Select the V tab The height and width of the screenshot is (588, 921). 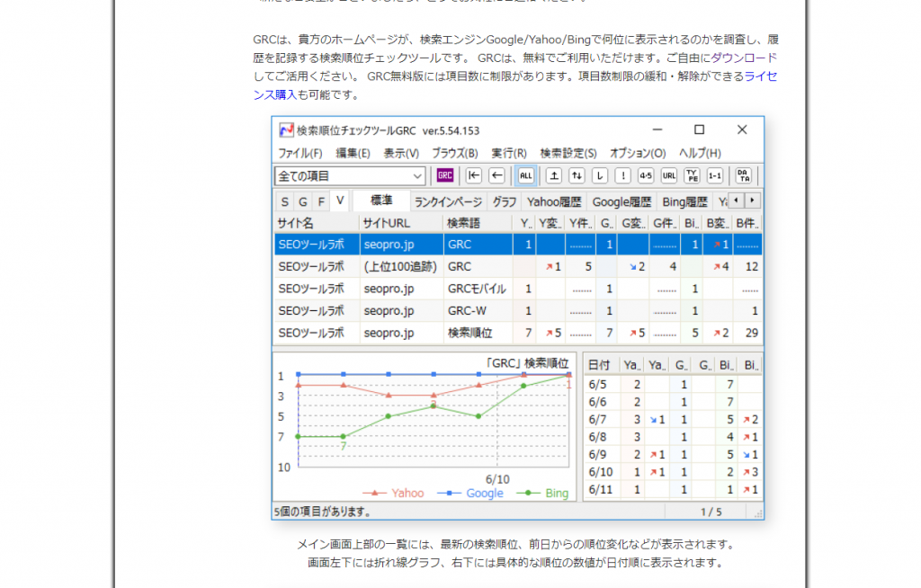tap(340, 200)
